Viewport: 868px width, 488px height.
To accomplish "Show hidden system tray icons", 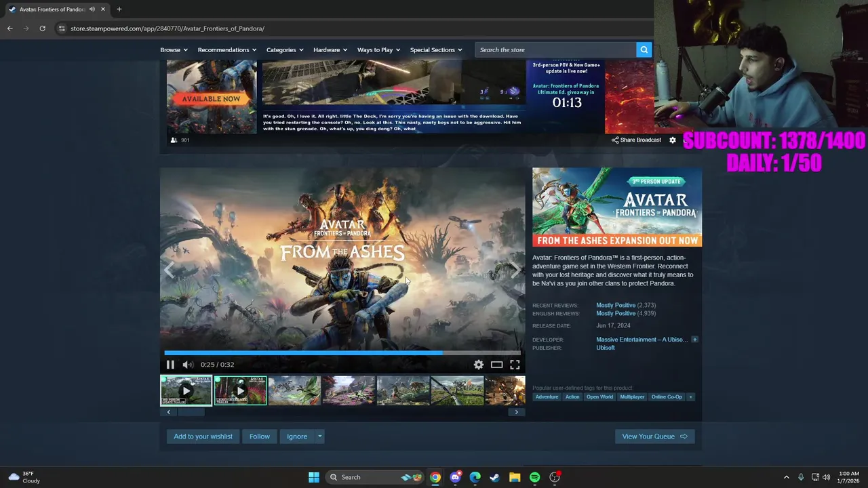I will (787, 477).
